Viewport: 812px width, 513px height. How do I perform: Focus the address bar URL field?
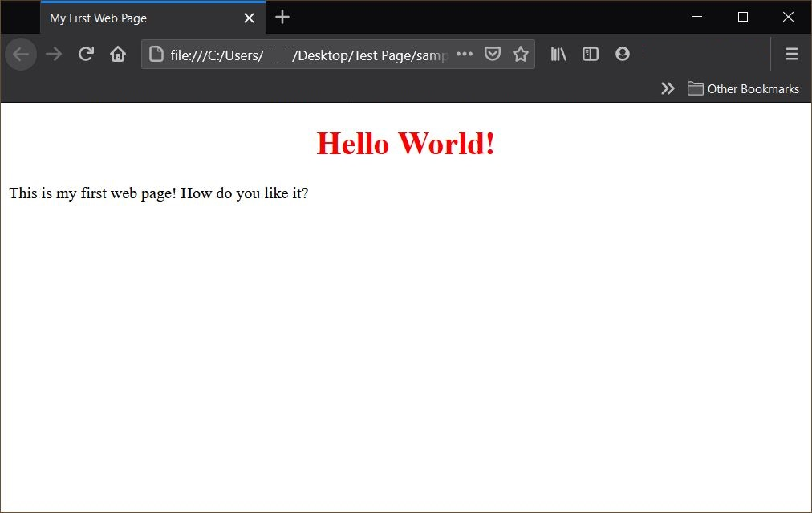click(305, 55)
